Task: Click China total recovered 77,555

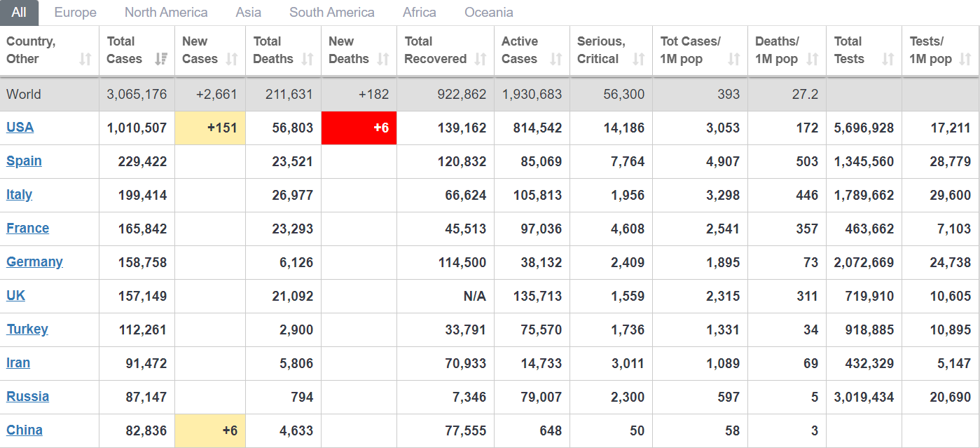Action: (465, 430)
